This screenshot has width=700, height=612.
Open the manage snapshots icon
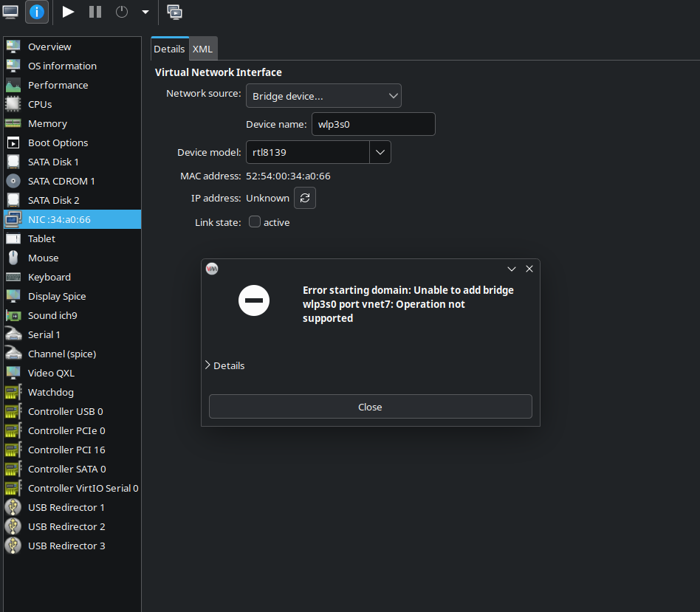174,12
